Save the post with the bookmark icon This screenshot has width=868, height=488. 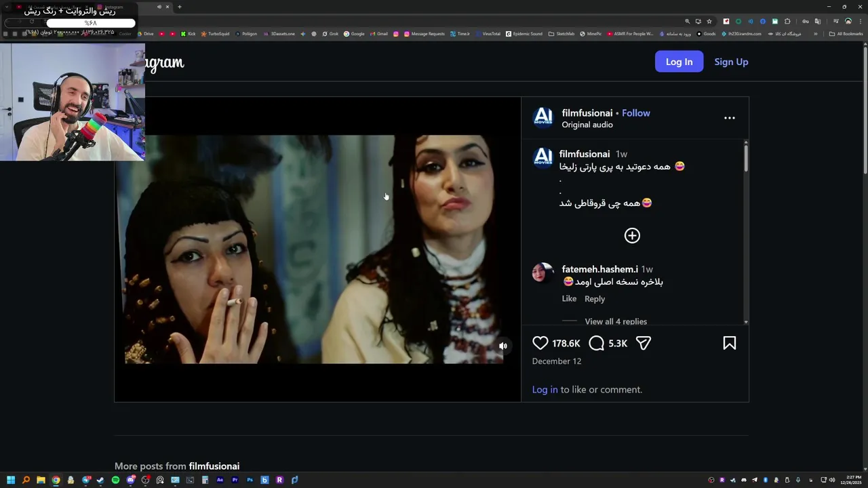click(730, 343)
